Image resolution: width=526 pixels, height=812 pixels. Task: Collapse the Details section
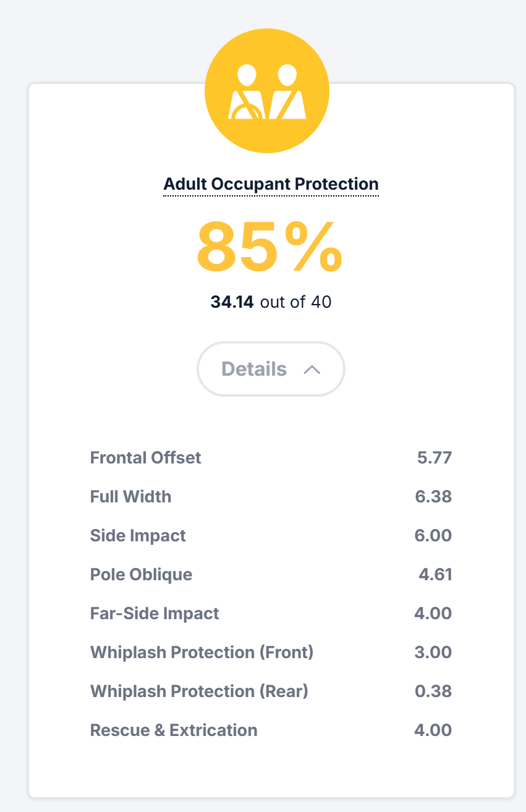pyautogui.click(x=271, y=369)
